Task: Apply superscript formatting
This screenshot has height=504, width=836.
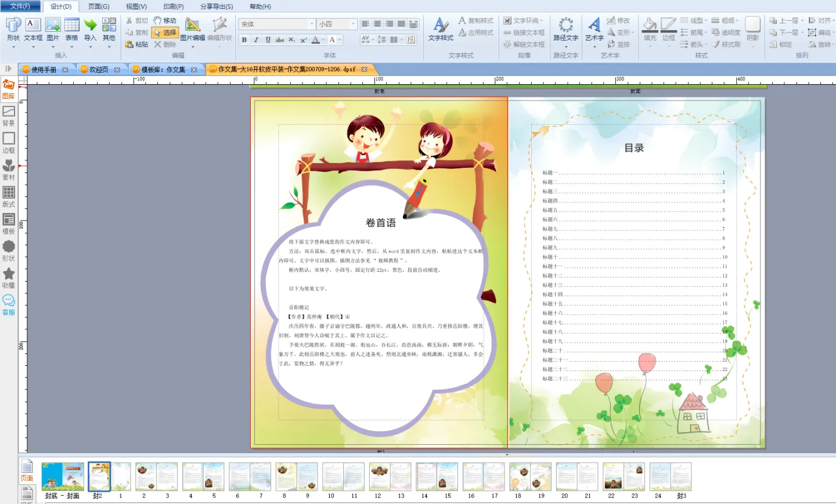Action: [303, 39]
